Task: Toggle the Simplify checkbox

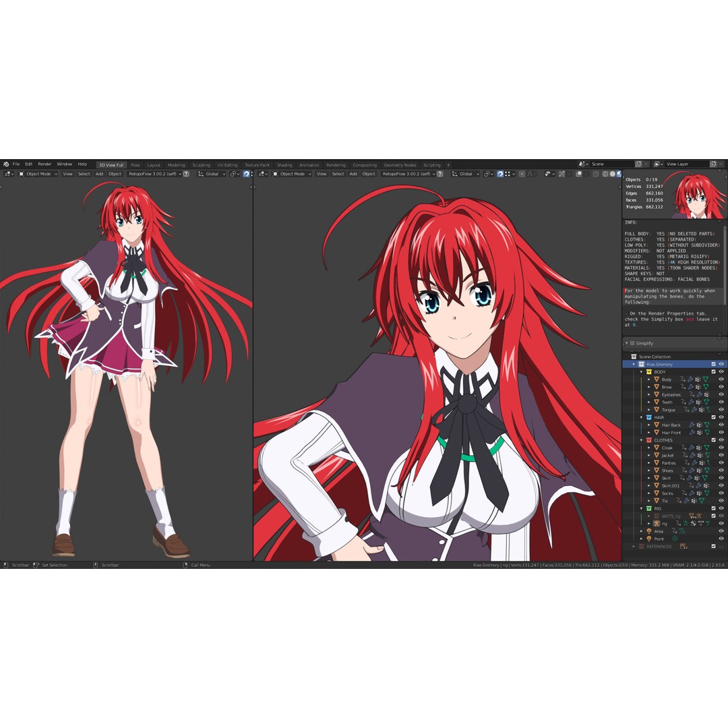Action: click(x=632, y=343)
